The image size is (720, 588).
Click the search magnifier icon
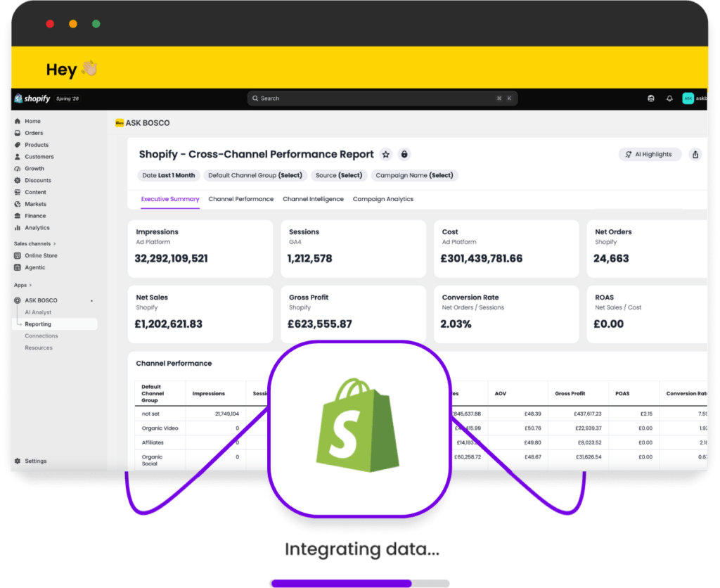(x=255, y=98)
